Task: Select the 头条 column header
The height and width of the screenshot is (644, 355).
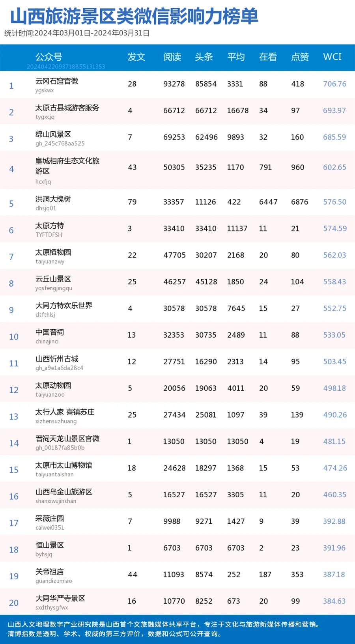Action: pos(204,57)
